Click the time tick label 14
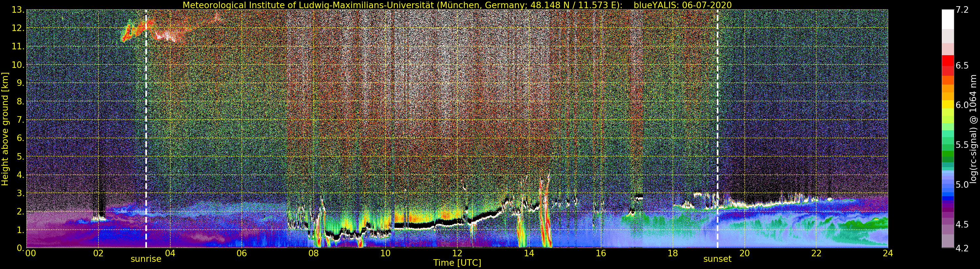This screenshot has width=980, height=269. (x=529, y=253)
